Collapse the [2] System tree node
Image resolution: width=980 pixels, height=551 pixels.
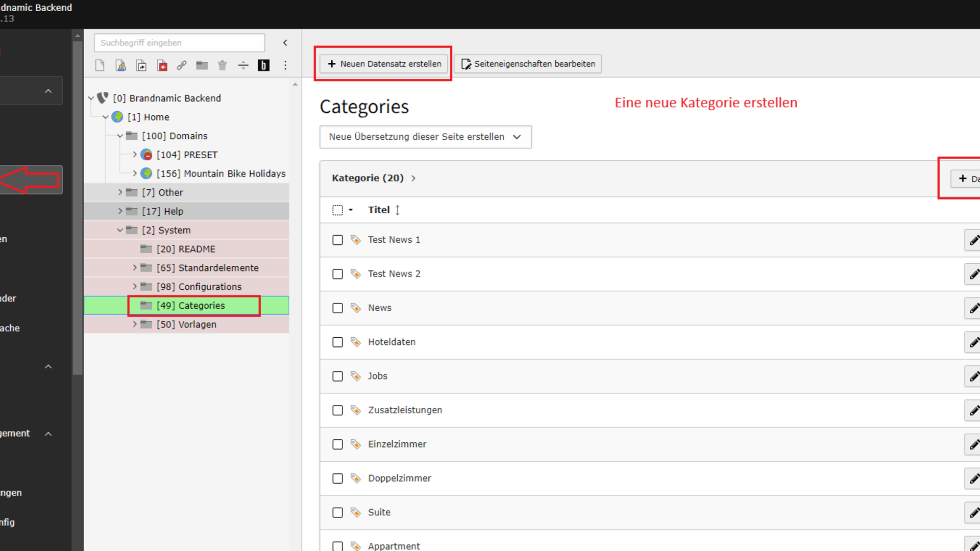click(120, 230)
